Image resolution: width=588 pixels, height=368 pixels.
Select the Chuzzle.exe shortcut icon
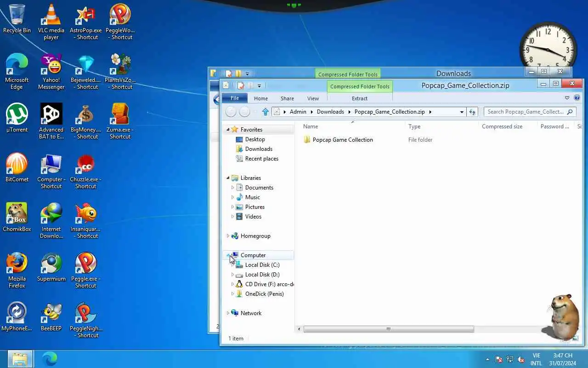[x=86, y=171]
